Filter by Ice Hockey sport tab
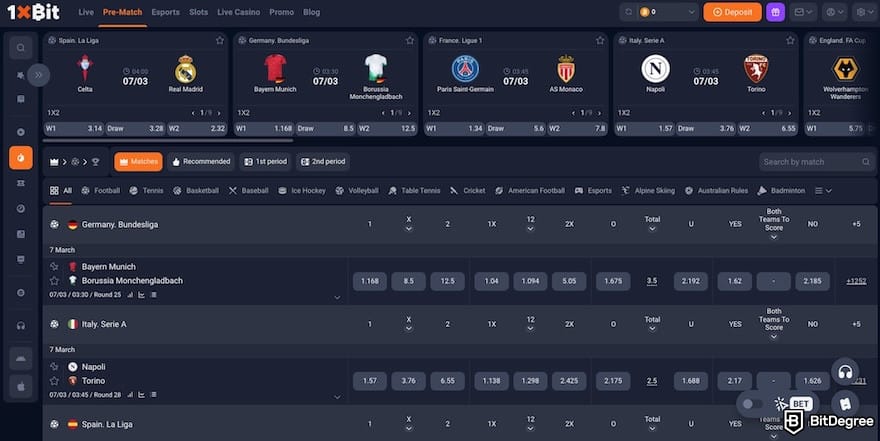The height and width of the screenshot is (441, 880). (x=302, y=191)
